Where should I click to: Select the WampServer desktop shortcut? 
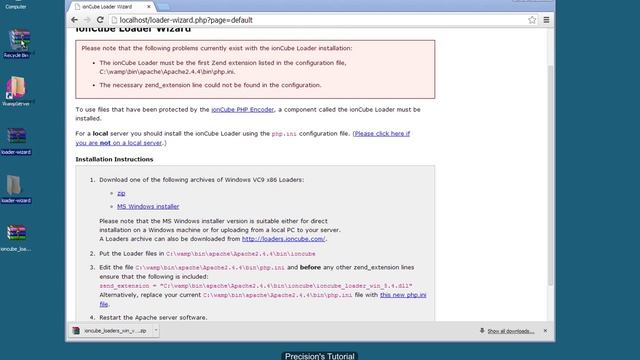[16, 92]
